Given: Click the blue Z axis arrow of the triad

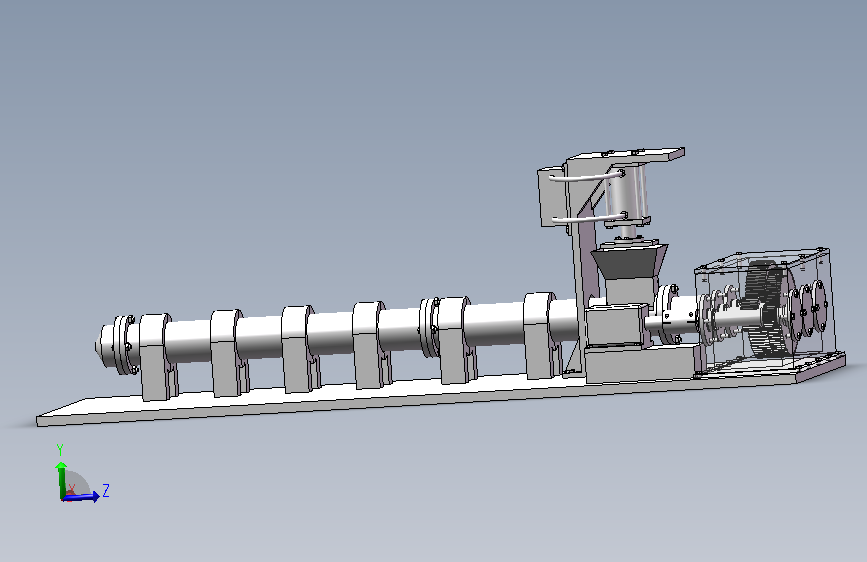Looking at the screenshot, I should [83, 496].
